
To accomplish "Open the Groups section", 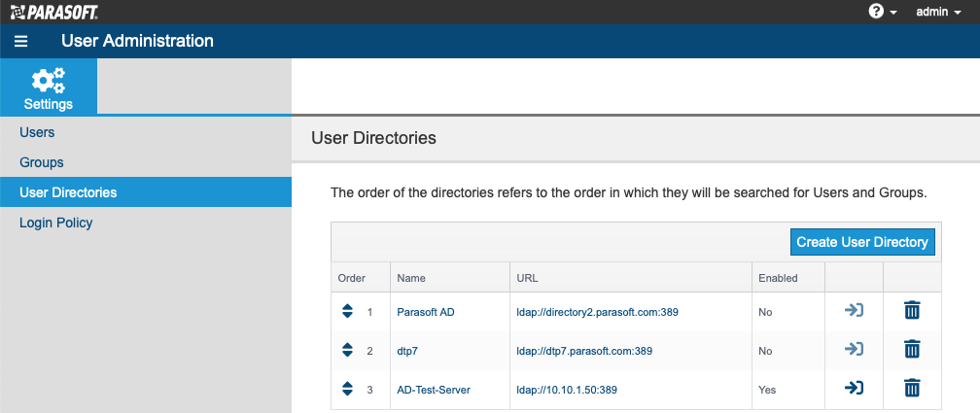I will (41, 162).
